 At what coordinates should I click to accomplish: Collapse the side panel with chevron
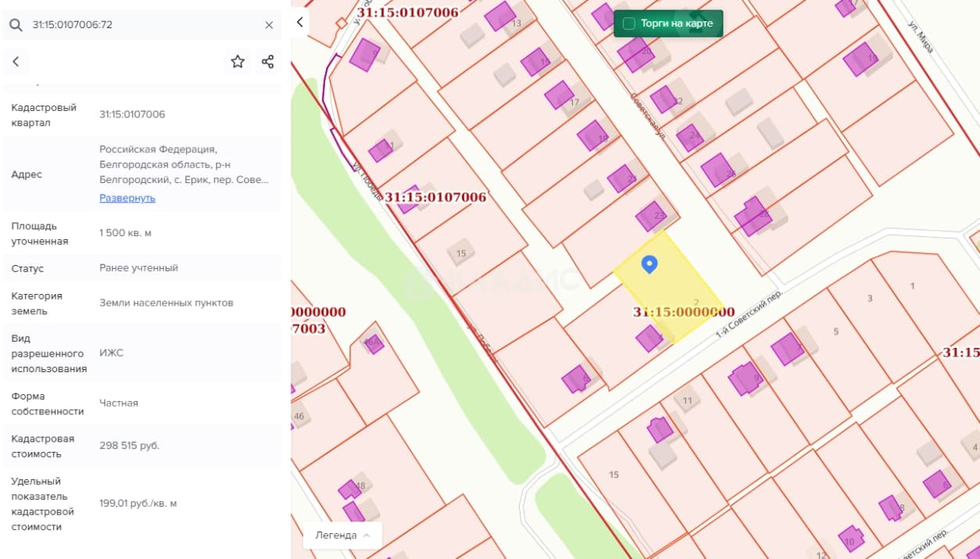[300, 23]
